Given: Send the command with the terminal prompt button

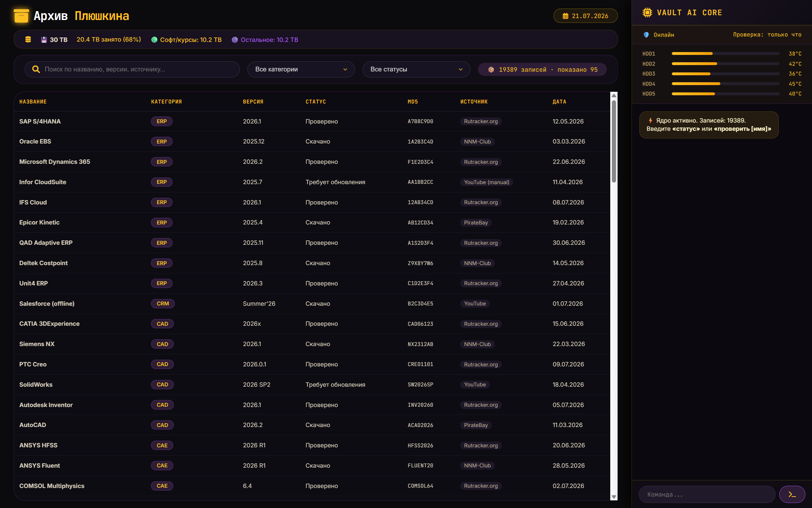Looking at the screenshot, I should (x=792, y=494).
